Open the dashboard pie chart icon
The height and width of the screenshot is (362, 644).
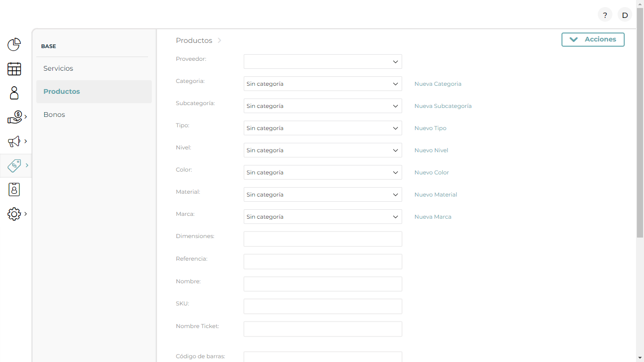point(14,45)
